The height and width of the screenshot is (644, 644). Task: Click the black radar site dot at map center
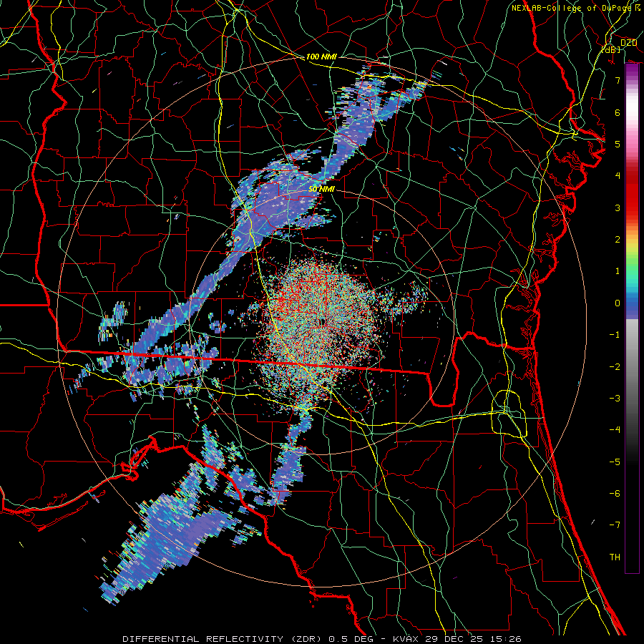(321, 321)
